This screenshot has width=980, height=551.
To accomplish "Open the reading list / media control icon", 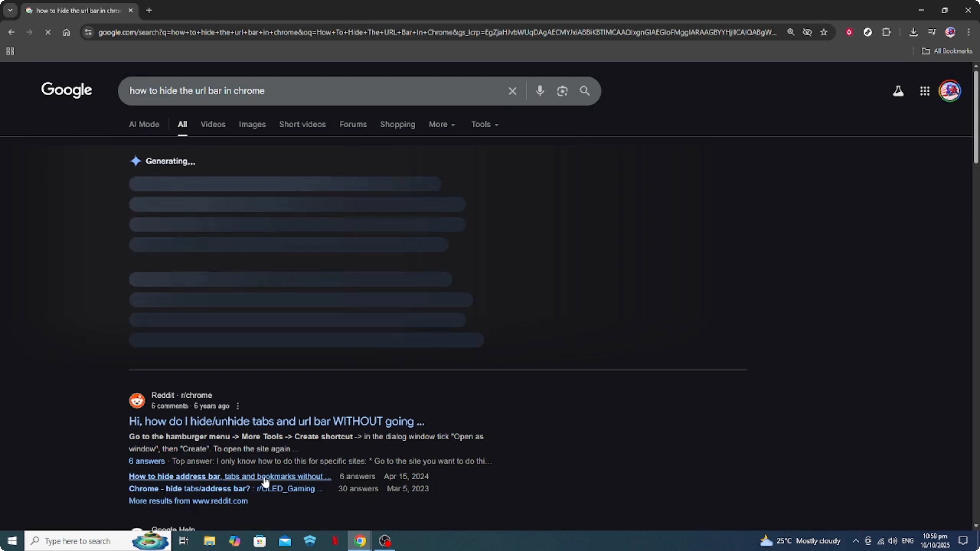I will (932, 32).
